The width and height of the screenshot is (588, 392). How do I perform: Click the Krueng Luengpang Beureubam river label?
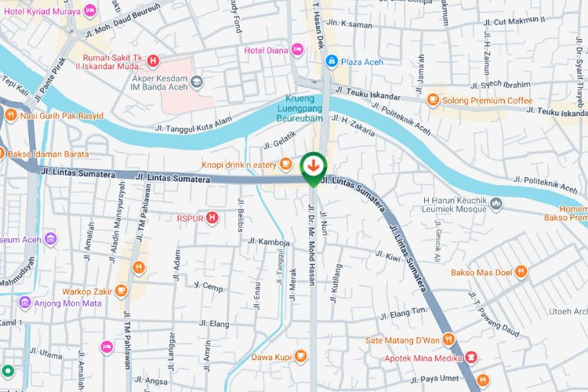(x=299, y=108)
